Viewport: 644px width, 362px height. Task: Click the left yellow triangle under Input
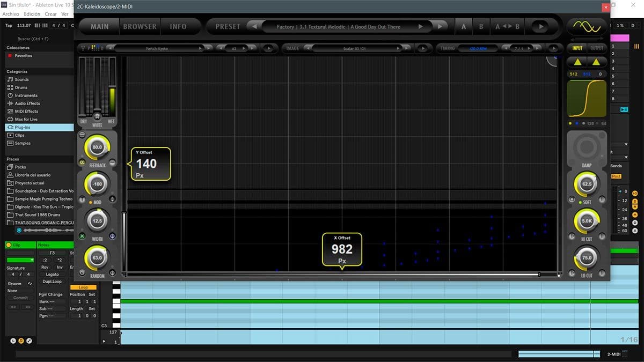tap(577, 62)
